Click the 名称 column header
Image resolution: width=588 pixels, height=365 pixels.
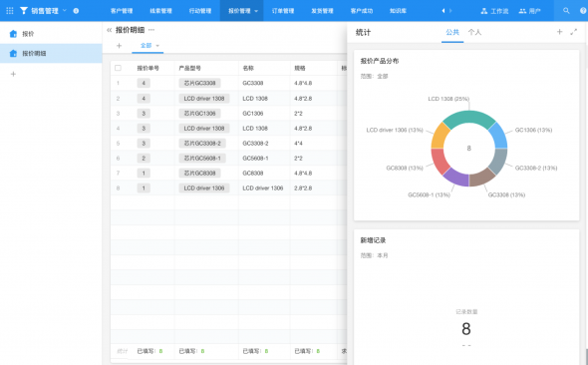coord(248,68)
